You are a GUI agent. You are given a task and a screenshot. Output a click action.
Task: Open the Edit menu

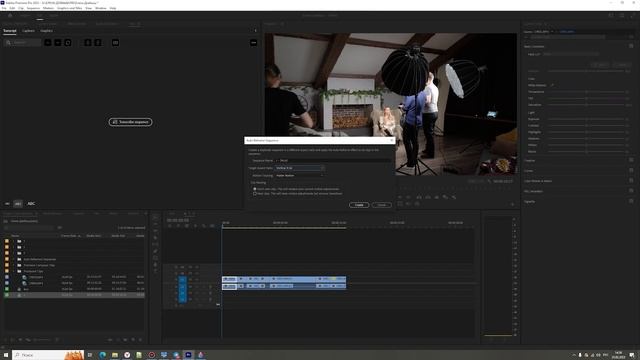[12, 8]
